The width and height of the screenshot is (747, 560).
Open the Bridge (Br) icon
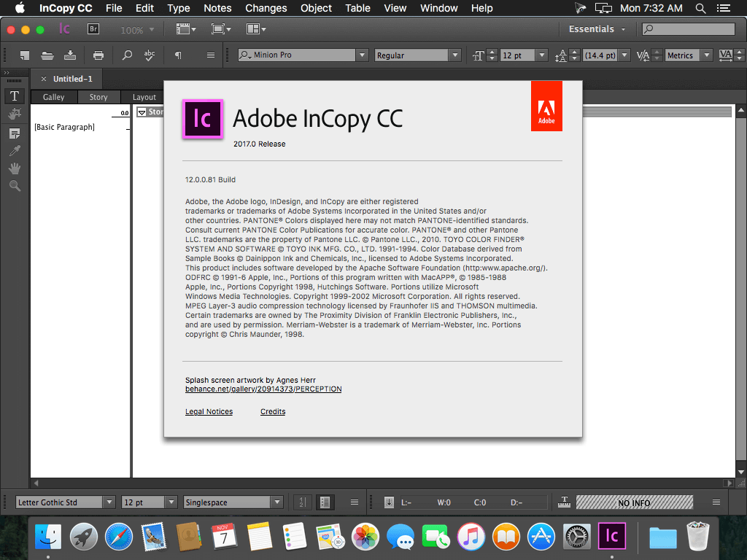pyautogui.click(x=93, y=29)
